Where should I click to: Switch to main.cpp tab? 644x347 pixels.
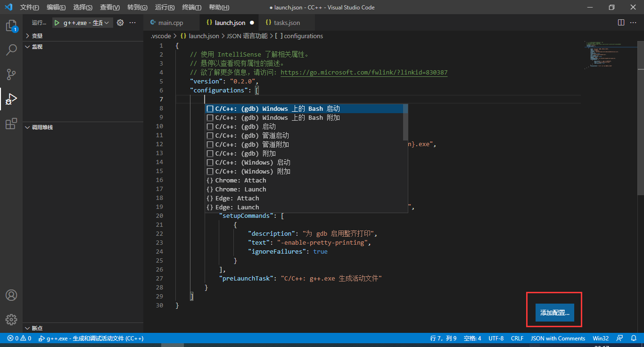coord(172,23)
